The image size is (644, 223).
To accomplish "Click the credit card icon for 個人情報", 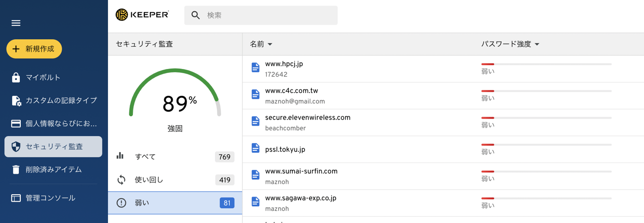I will tap(16, 124).
